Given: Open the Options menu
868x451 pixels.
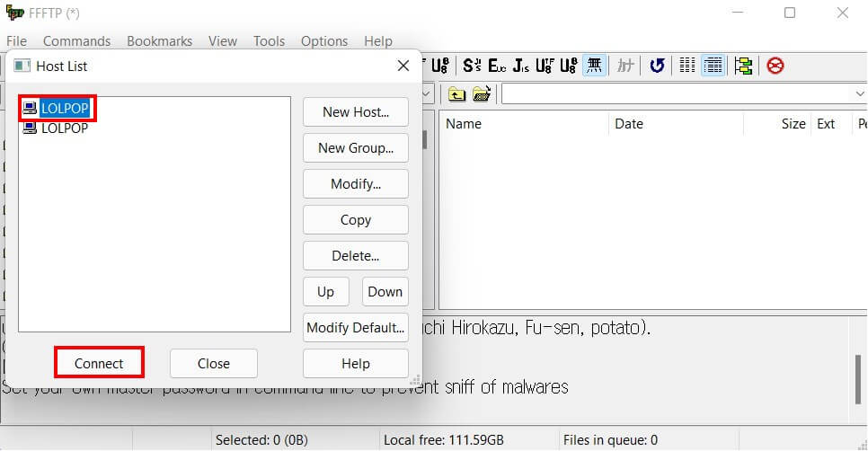Looking at the screenshot, I should point(324,41).
